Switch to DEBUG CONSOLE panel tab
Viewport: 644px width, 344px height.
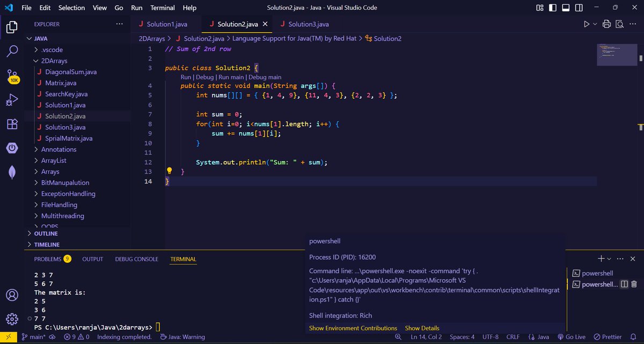tap(136, 259)
